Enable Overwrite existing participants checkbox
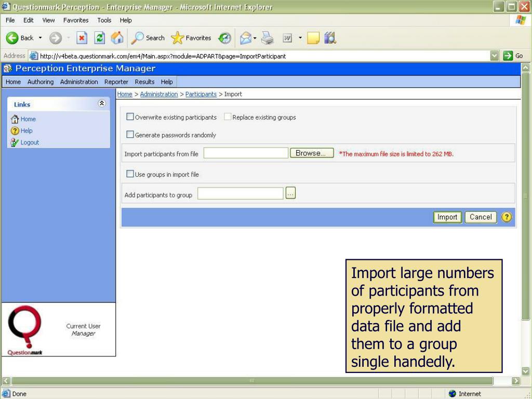532x399 pixels. point(130,117)
